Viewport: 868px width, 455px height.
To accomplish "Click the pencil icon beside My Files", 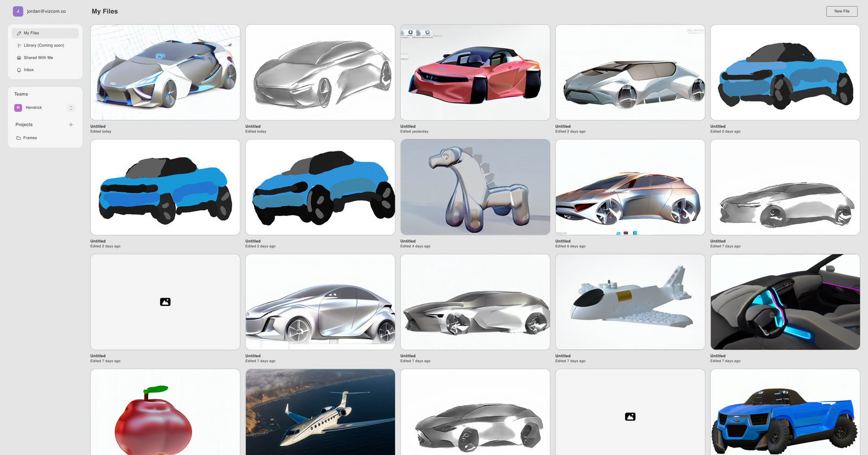I will pos(19,33).
